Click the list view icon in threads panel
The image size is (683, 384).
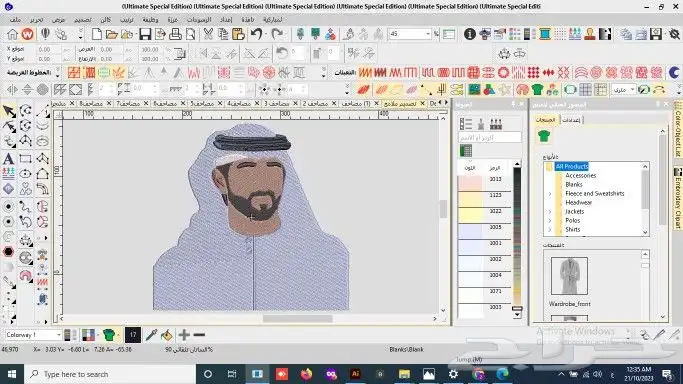(x=466, y=124)
